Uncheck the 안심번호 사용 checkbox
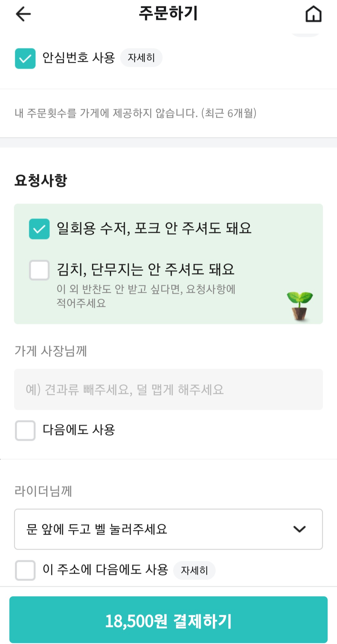337x644 pixels. pyautogui.click(x=25, y=58)
